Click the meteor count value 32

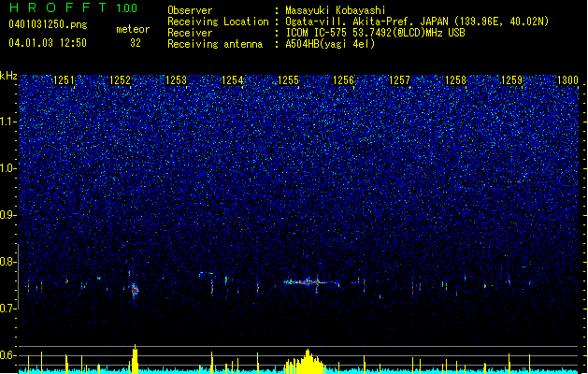click(x=136, y=43)
